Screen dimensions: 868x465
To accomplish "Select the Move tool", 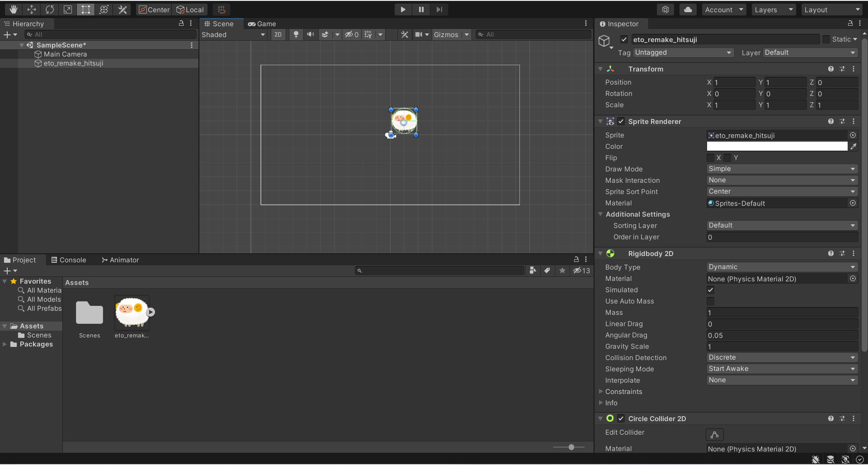I will tap(32, 9).
